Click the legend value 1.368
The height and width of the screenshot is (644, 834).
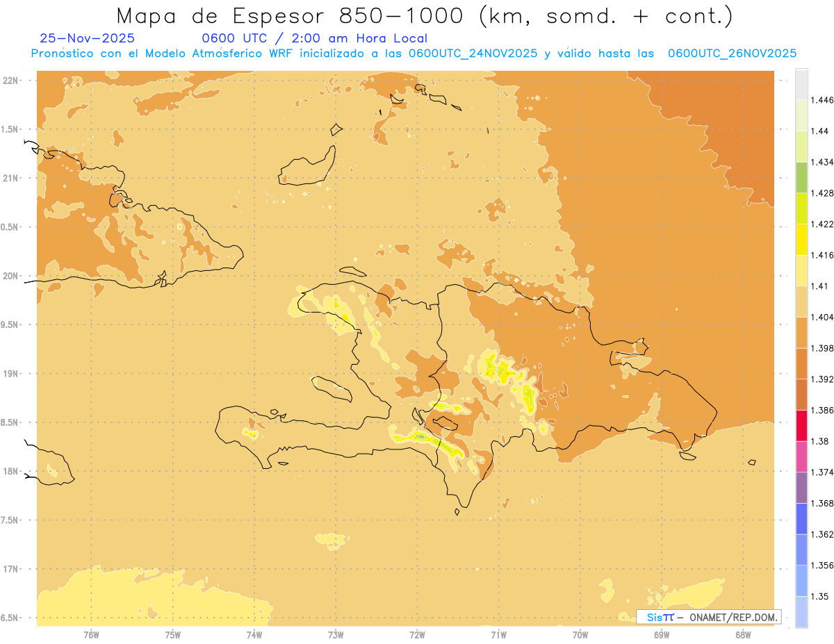[x=822, y=503]
